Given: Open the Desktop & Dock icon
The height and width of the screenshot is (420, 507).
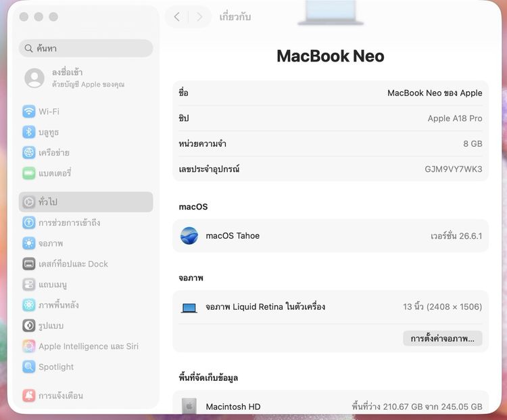Looking at the screenshot, I should coord(29,264).
